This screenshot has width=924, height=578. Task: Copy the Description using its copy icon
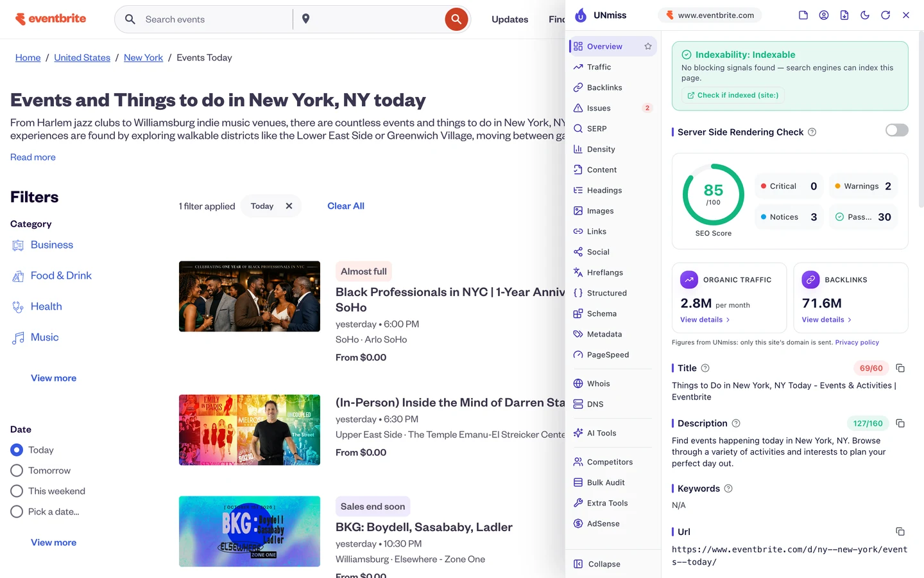click(900, 423)
